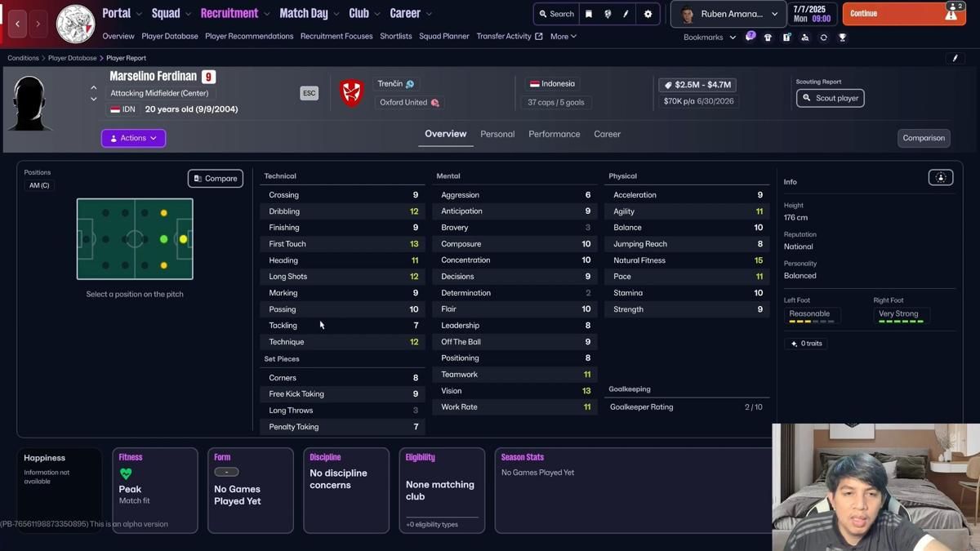
Task: Click the player view icon in Info panel
Action: [940, 177]
